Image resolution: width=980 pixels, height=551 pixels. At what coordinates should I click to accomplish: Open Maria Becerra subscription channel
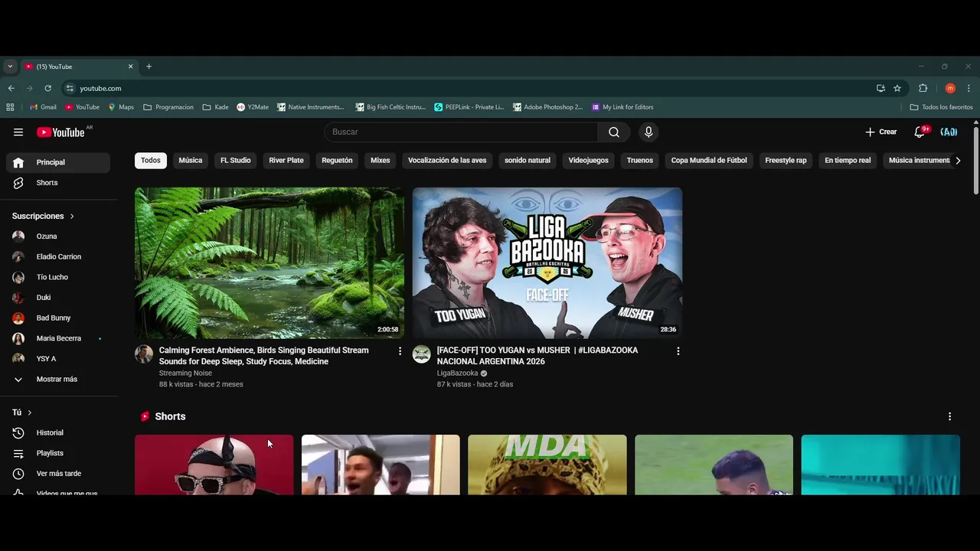(x=58, y=338)
